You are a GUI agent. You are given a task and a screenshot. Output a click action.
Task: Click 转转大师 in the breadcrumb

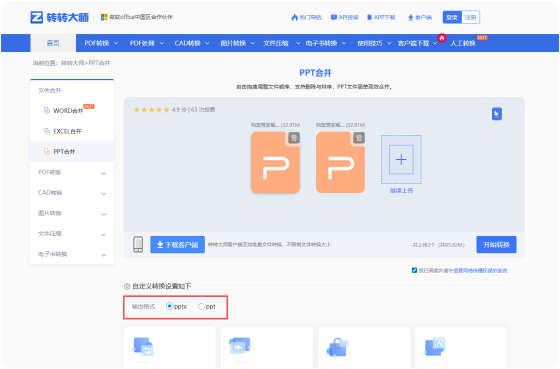73,63
